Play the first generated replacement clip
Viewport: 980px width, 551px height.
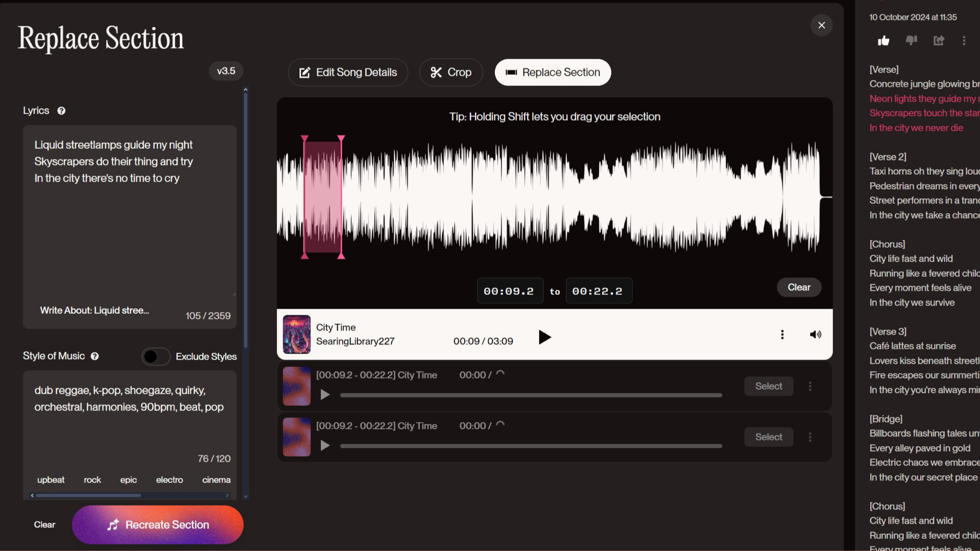[x=325, y=395]
